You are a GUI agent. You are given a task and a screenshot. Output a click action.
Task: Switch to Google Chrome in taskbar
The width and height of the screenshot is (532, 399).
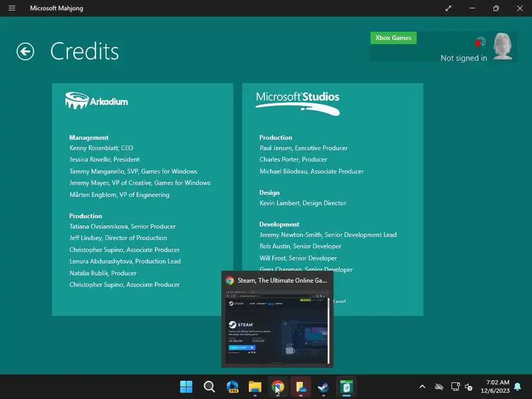coord(278,387)
